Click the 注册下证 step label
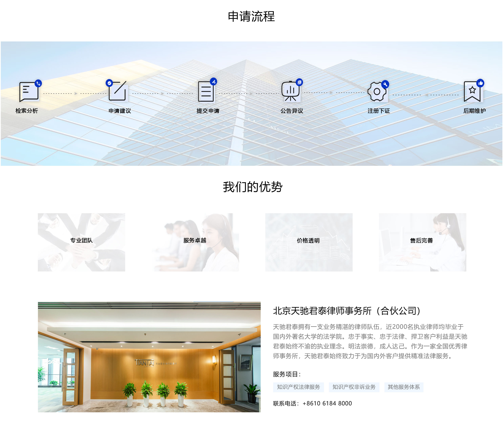This screenshot has height=425, width=504. [379, 111]
